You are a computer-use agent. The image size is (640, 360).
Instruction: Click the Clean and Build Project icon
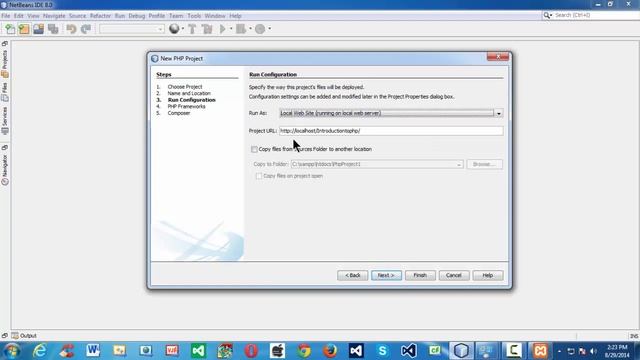click(207, 29)
